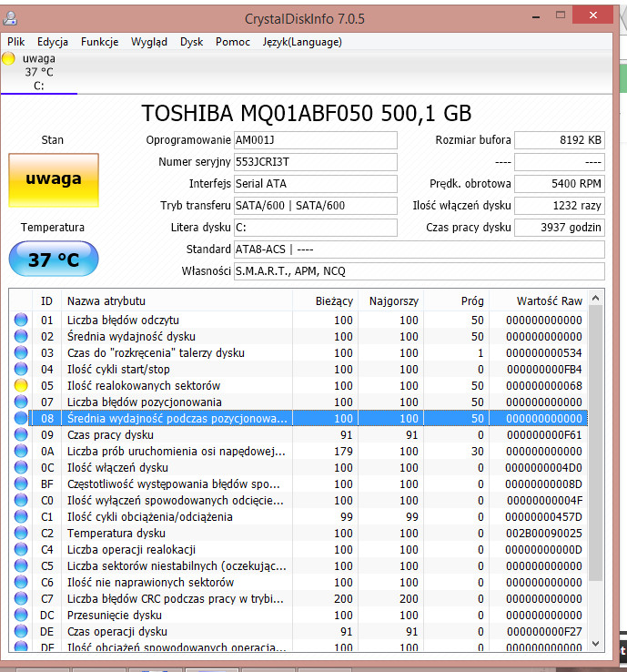Minimize the CrystalDiskInfo window
Image resolution: width=627 pixels, height=672 pixels.
pyautogui.click(x=536, y=16)
